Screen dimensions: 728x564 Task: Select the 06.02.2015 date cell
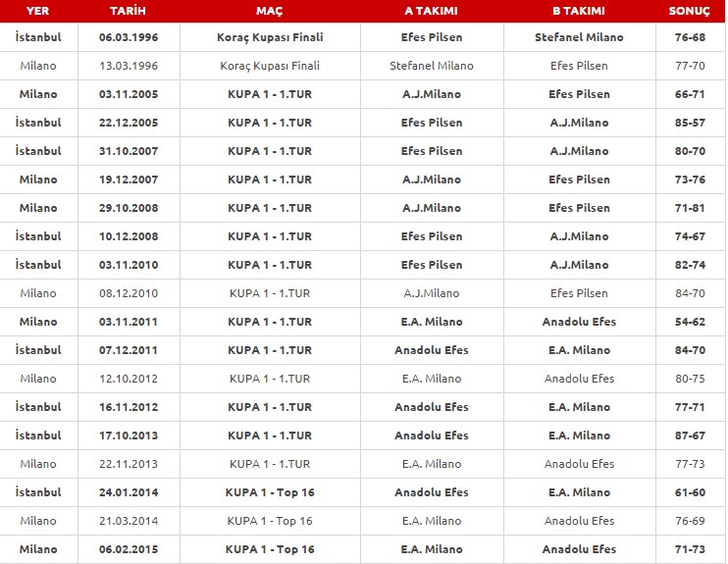coord(128,549)
